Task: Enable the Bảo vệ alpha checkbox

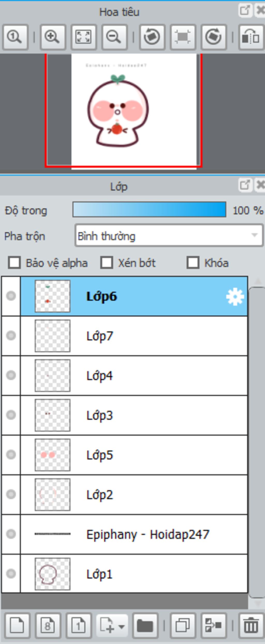Action: pos(14,263)
